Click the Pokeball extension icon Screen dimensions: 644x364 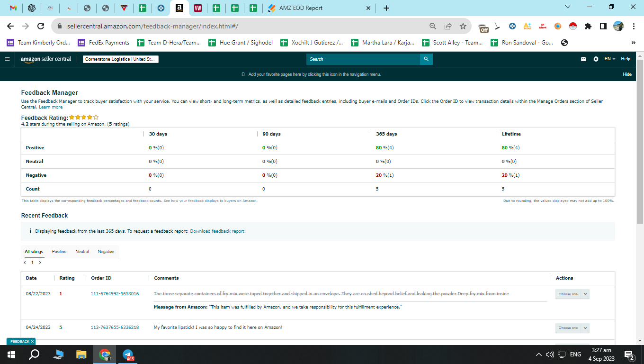pyautogui.click(x=573, y=26)
